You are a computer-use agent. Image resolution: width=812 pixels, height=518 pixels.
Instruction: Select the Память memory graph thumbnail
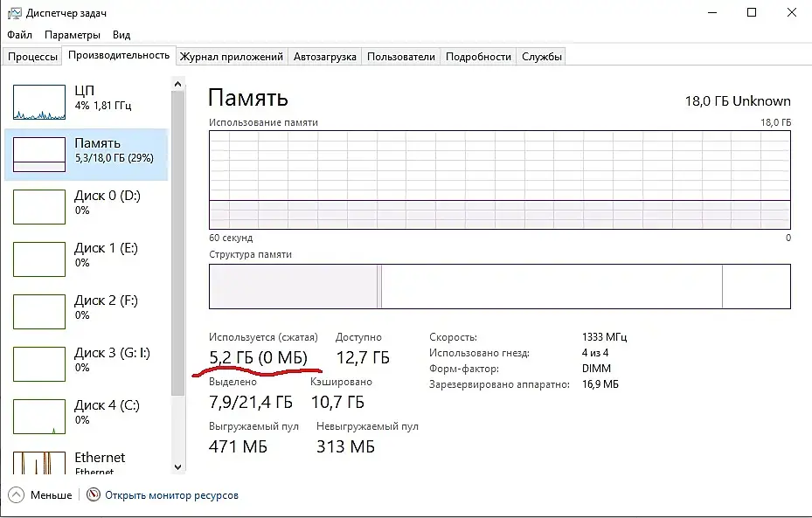click(x=39, y=155)
